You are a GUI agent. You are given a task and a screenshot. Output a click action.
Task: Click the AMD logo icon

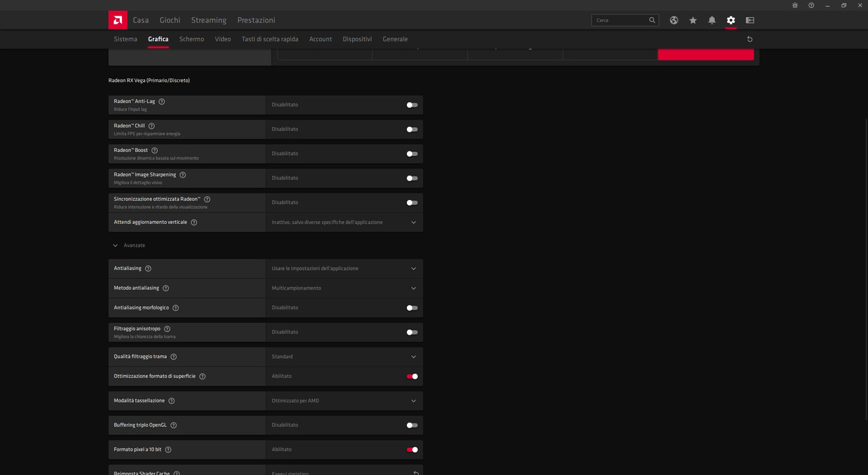coord(118,20)
